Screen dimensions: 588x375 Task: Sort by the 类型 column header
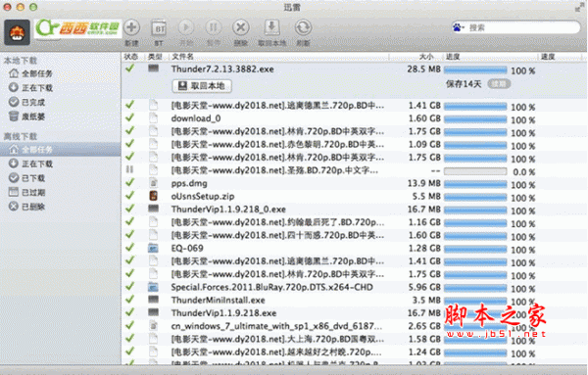155,57
